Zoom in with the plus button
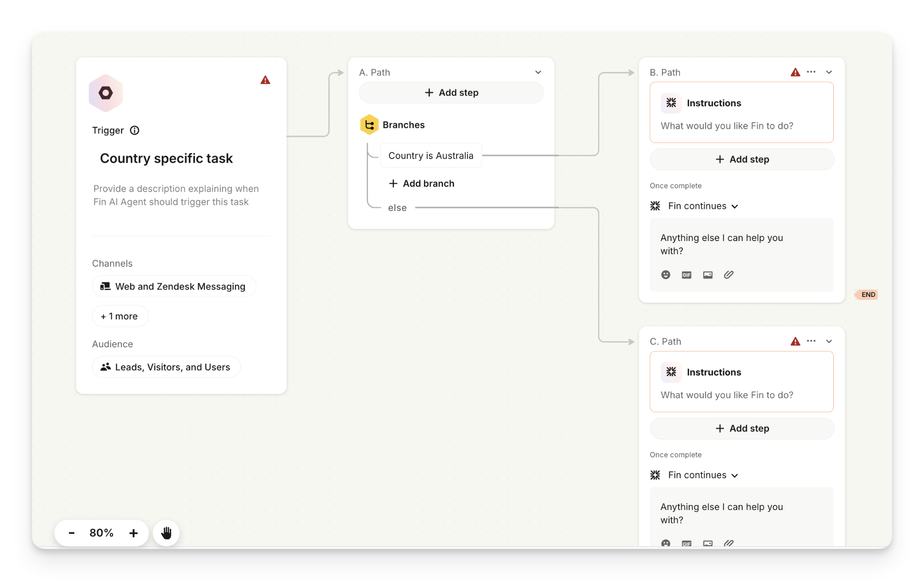This screenshot has width=924, height=581. click(x=133, y=533)
